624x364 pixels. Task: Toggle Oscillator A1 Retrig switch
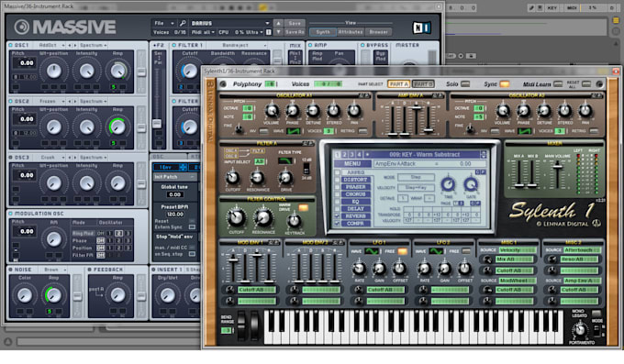point(362,131)
